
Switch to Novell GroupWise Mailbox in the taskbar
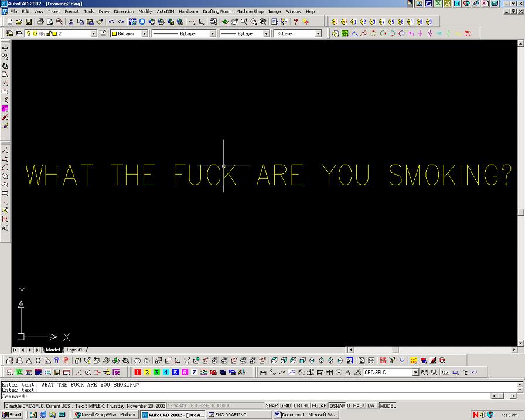(105, 415)
